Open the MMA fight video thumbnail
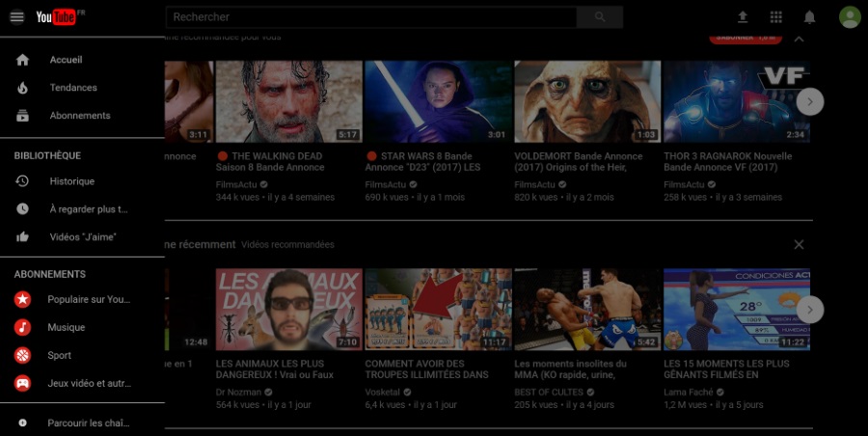 (587, 309)
